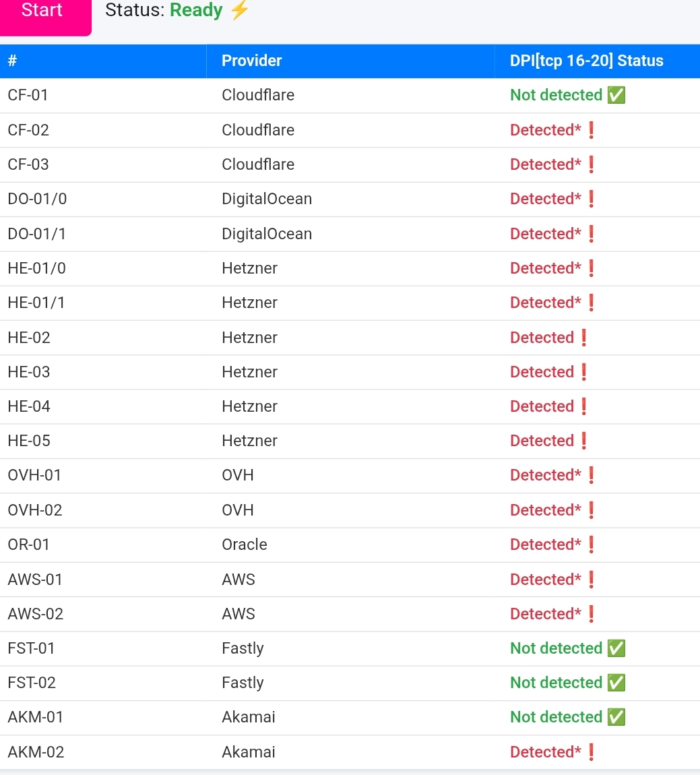Click the red exclamation icon for AWS-01
This screenshot has width=700, height=775.
pyautogui.click(x=592, y=580)
